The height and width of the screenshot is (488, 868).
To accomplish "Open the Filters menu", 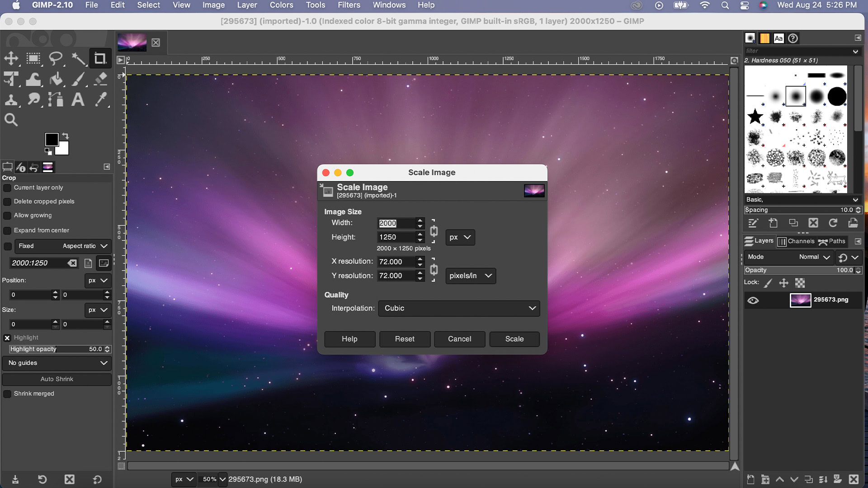I will click(349, 5).
